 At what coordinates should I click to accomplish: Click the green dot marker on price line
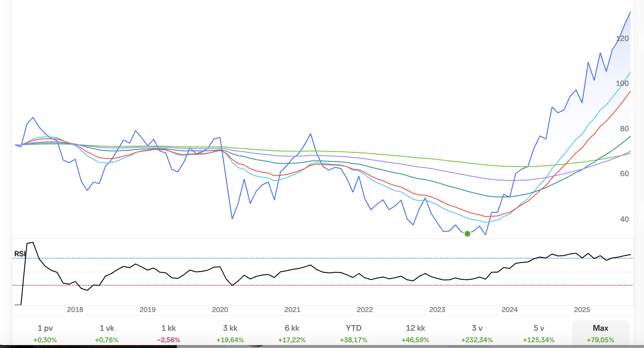(468, 234)
